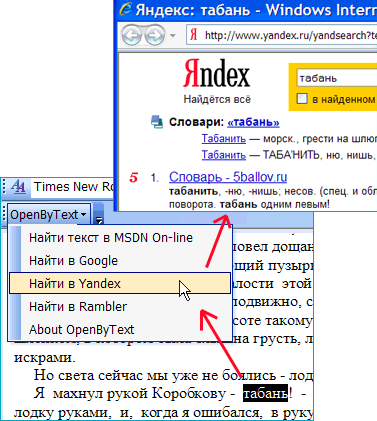Viewport: 377px width, 421px height.
Task: Click the red 5 site icon
Action: [134, 178]
